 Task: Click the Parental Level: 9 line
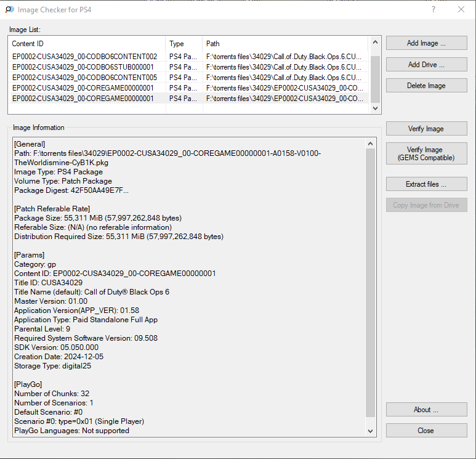pyautogui.click(x=42, y=329)
